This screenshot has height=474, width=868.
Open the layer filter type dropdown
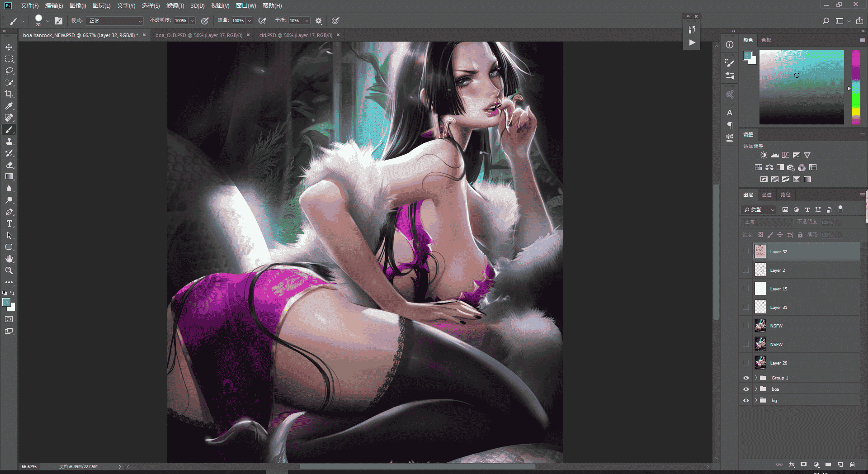click(758, 209)
